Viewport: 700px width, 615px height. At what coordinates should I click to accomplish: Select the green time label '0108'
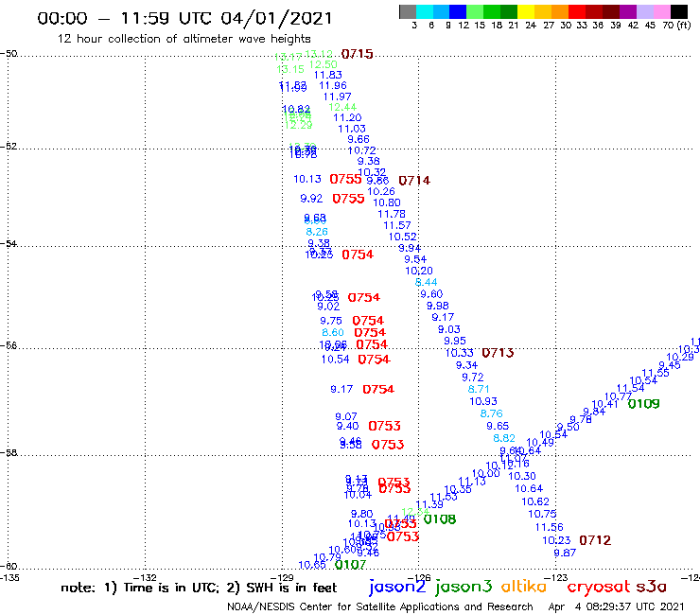pos(440,519)
